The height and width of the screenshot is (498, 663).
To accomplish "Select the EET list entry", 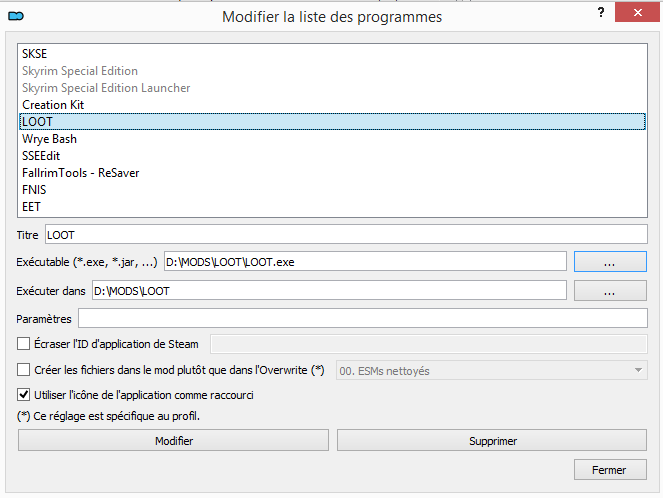I will (x=32, y=207).
